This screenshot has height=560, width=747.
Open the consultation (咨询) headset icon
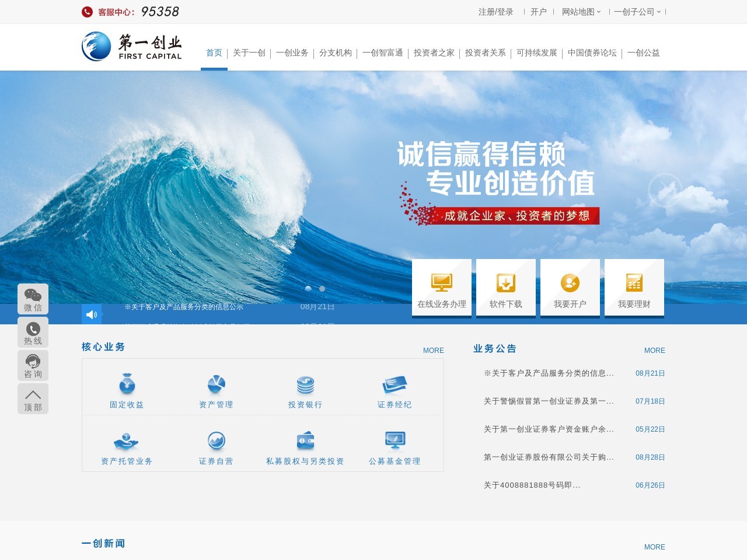click(33, 365)
